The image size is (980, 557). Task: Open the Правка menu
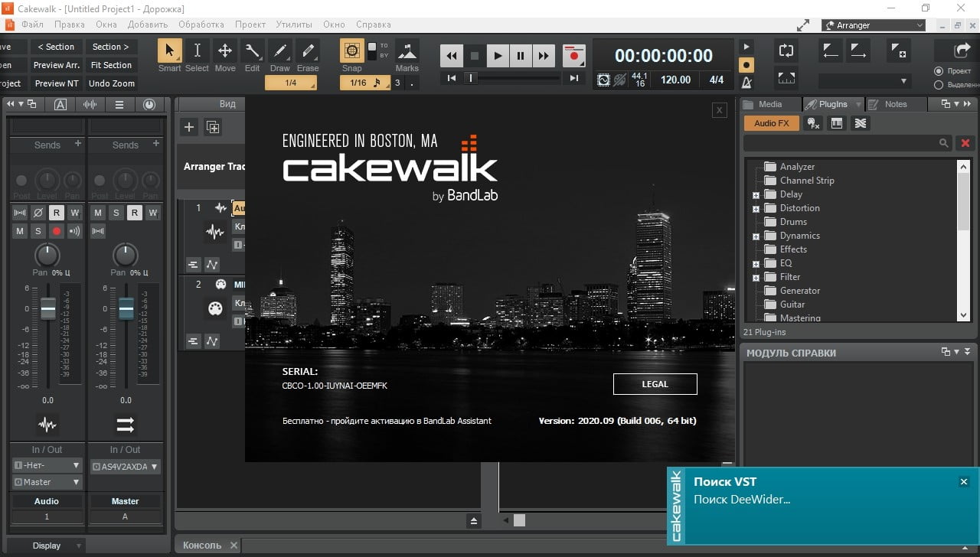click(x=70, y=24)
